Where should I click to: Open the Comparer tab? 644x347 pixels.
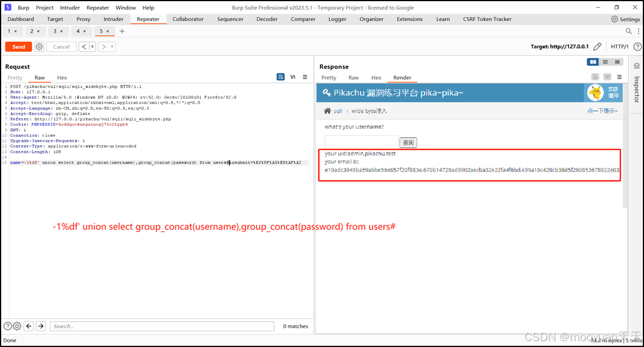click(303, 19)
